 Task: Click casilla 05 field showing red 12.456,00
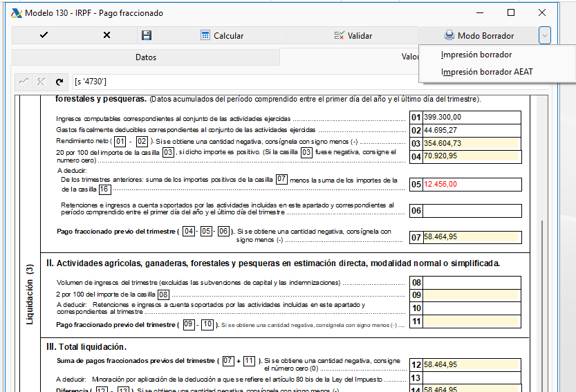click(x=472, y=185)
